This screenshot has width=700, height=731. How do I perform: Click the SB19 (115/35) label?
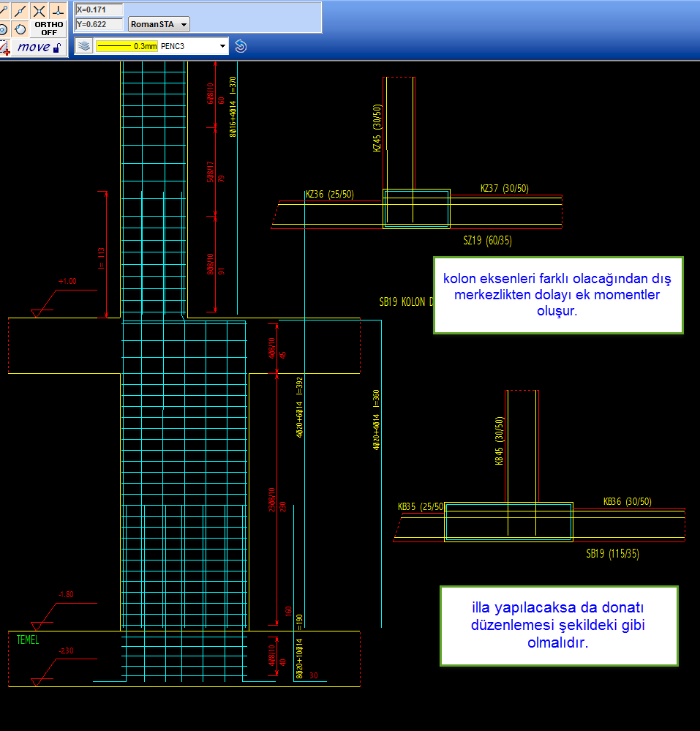coord(612,554)
